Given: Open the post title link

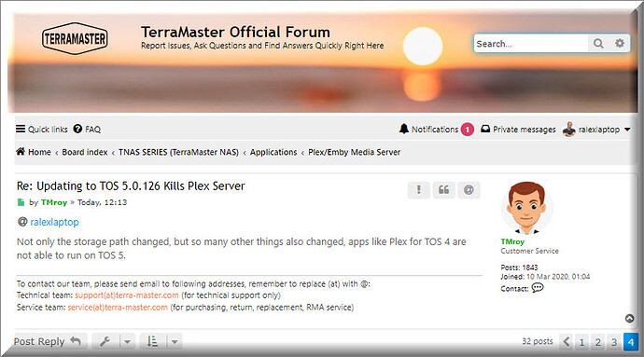Looking at the screenshot, I should pyautogui.click(x=131, y=185).
